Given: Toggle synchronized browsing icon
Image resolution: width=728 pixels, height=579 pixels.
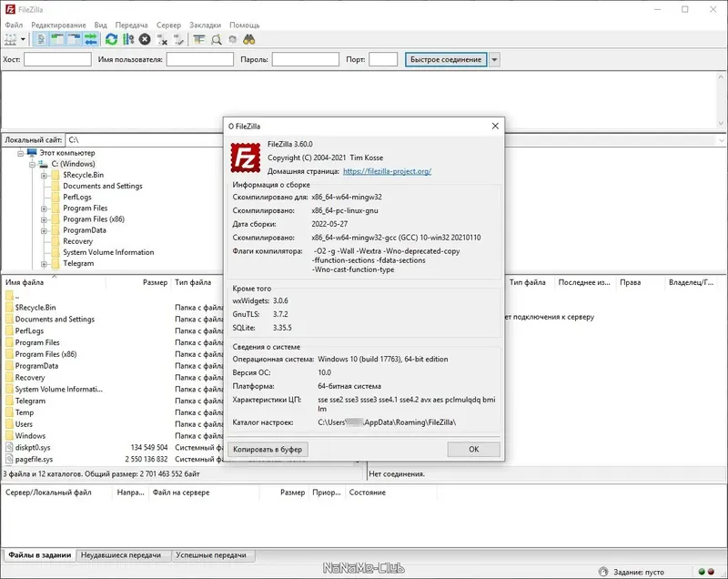Looking at the screenshot, I should point(233,40).
